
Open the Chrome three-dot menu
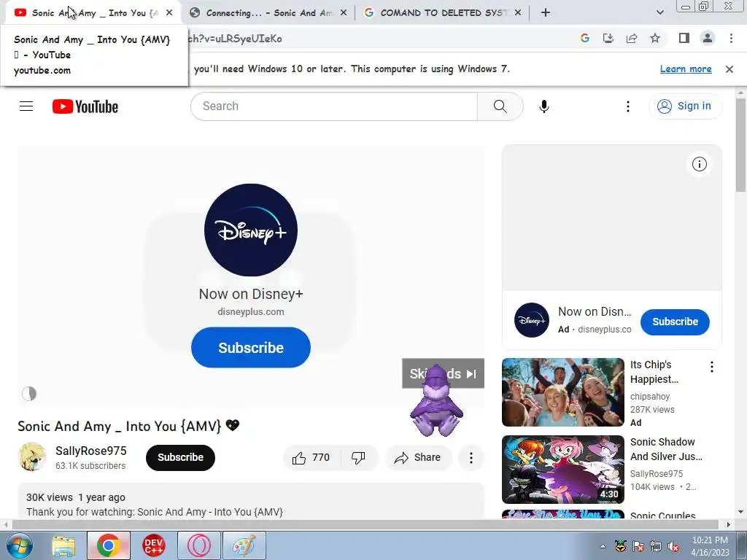(x=731, y=38)
